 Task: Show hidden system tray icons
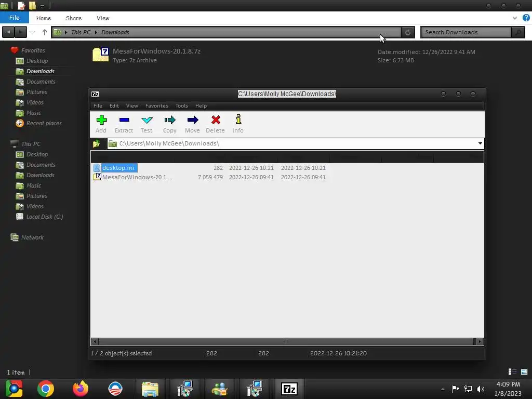(x=443, y=389)
